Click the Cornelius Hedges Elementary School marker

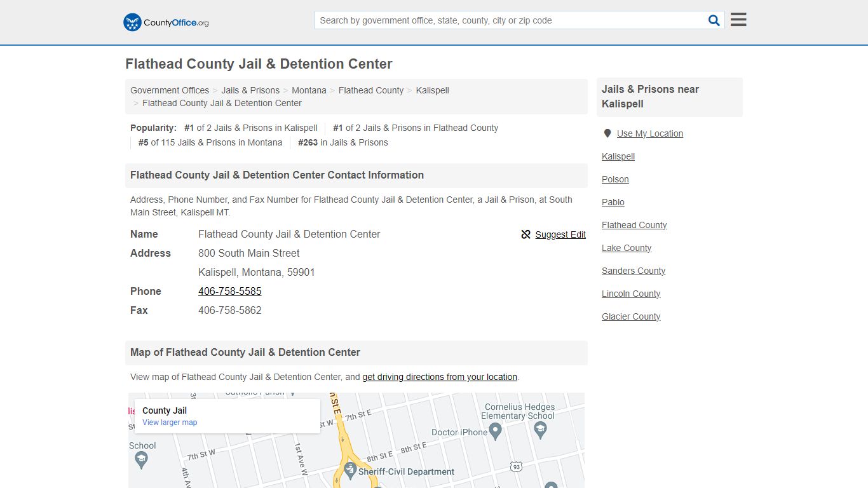click(540, 431)
